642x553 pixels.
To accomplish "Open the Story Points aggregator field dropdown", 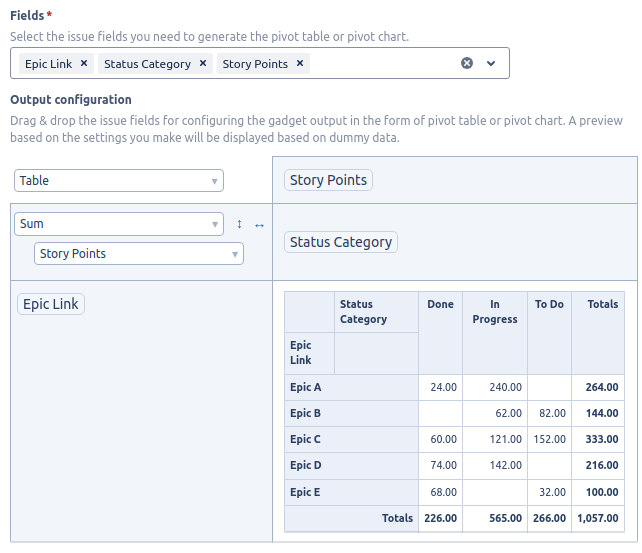I will click(139, 254).
